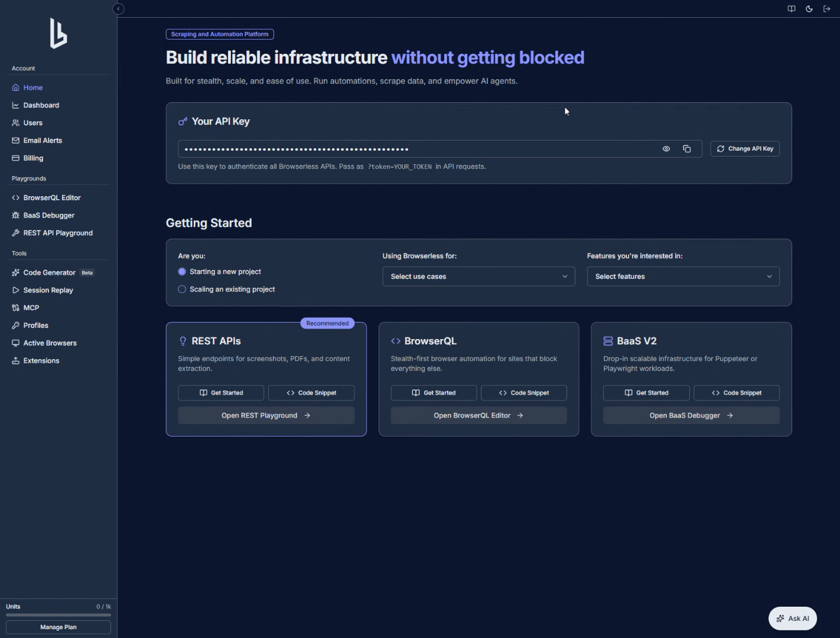Click Open REST Playground button
The height and width of the screenshot is (638, 840).
pos(266,415)
